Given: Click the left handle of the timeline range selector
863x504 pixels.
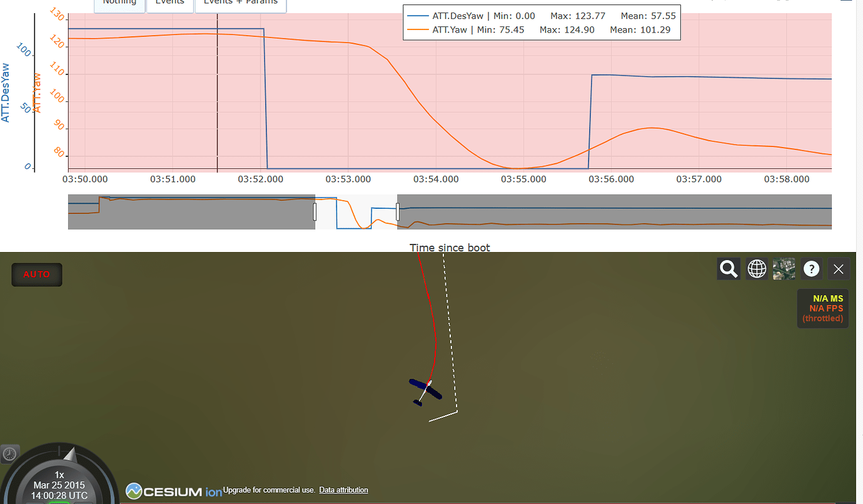Looking at the screenshot, I should coord(315,211).
